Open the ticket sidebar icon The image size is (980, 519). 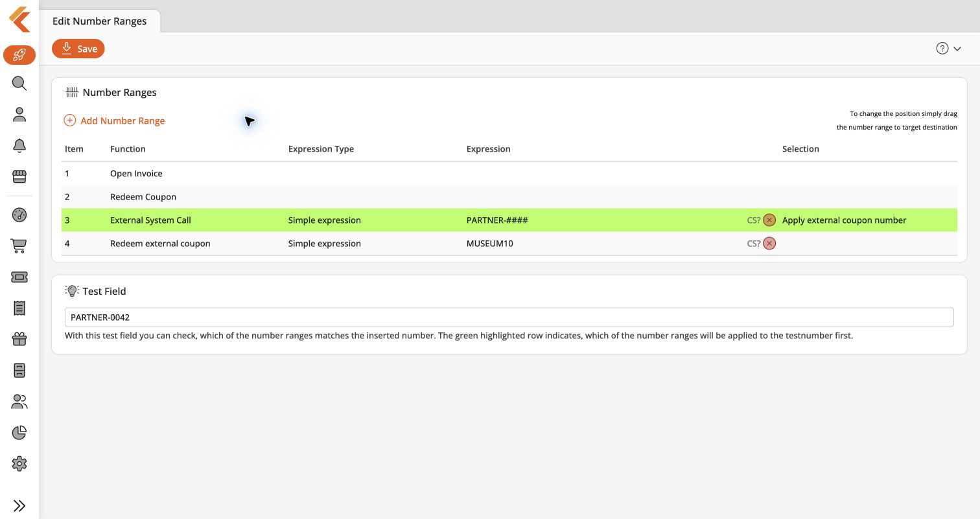coord(19,277)
